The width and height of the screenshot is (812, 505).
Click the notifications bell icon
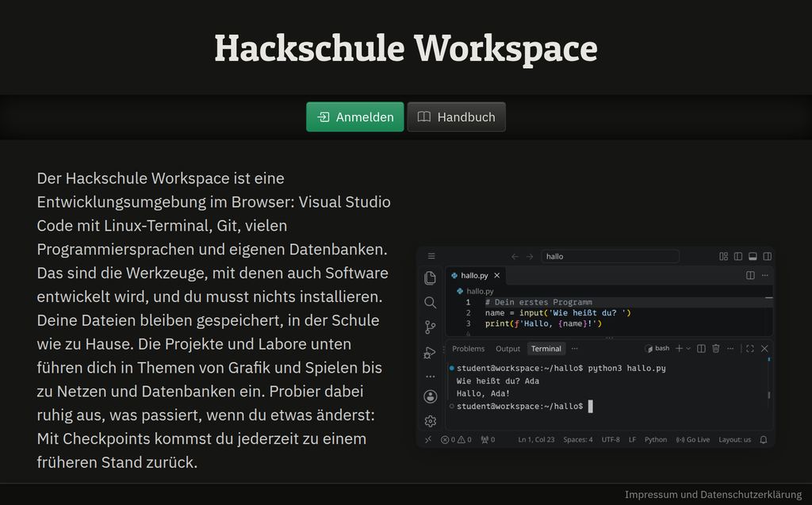(764, 440)
